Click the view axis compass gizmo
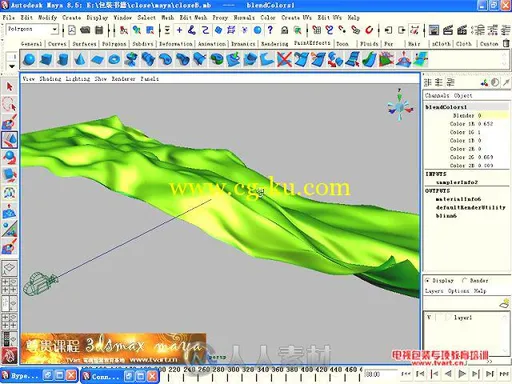Viewport: 512px width, 384px height. pos(400,106)
